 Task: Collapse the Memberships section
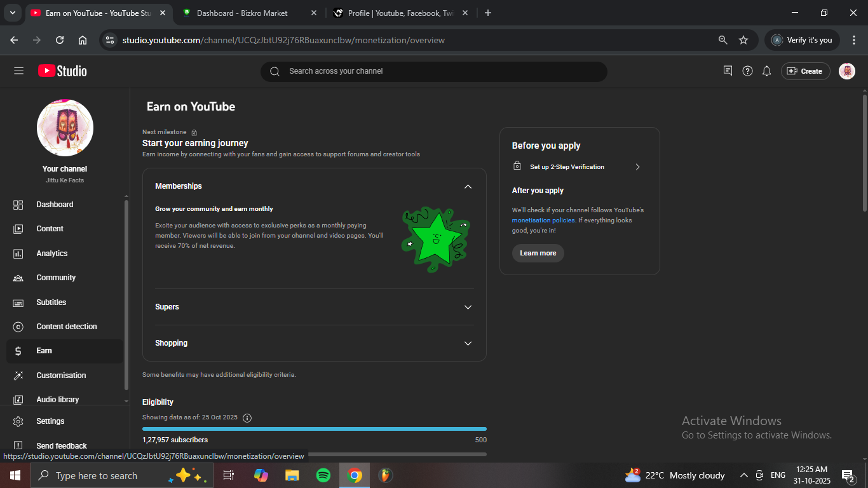coord(468,186)
